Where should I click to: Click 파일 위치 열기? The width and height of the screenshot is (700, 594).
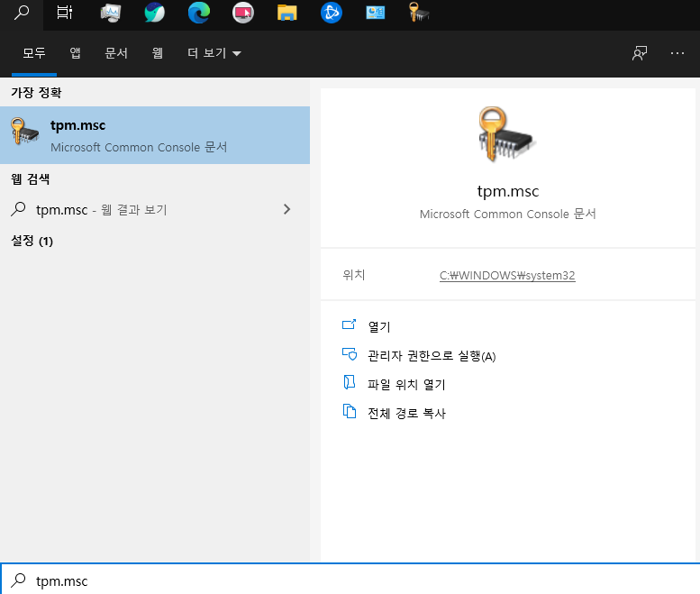click(x=406, y=385)
